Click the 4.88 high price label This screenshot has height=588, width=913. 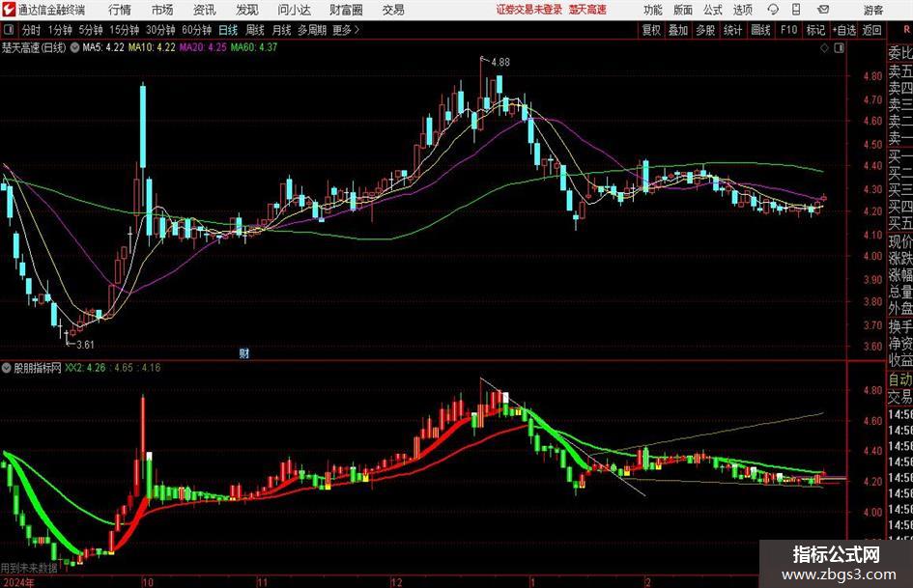[x=500, y=63]
